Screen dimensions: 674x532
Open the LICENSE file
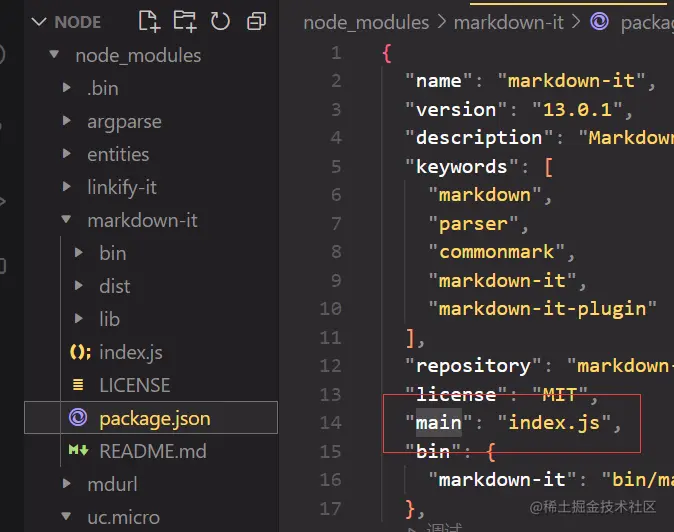[135, 385]
